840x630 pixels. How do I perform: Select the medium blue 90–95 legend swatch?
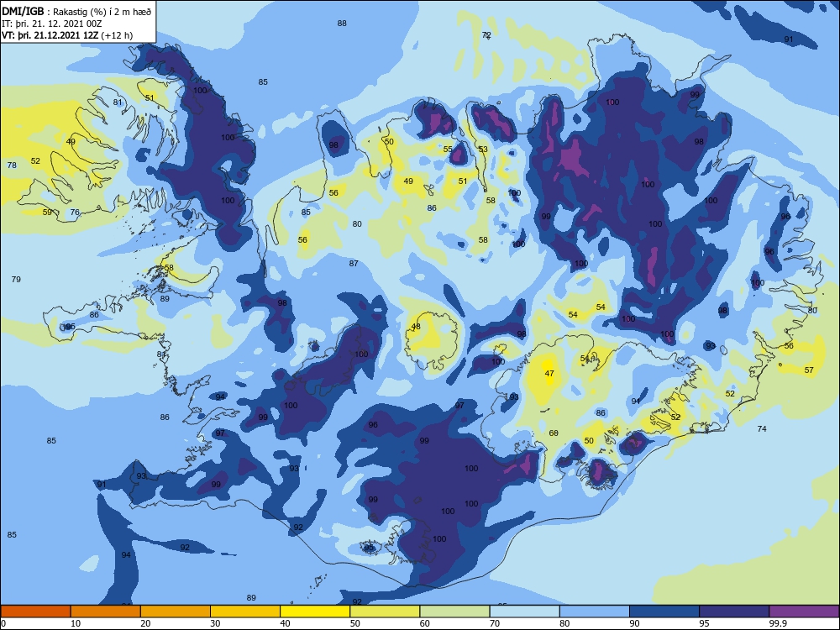pyautogui.click(x=664, y=612)
